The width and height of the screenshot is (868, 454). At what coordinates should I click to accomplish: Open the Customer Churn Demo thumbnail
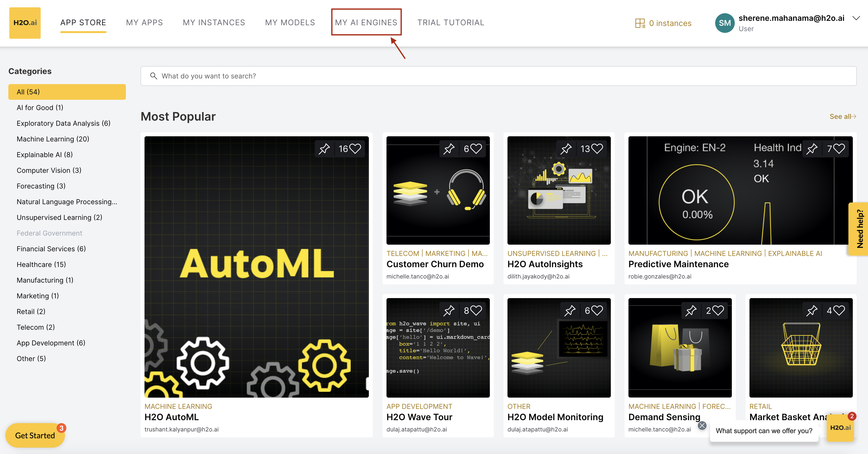[x=438, y=190]
